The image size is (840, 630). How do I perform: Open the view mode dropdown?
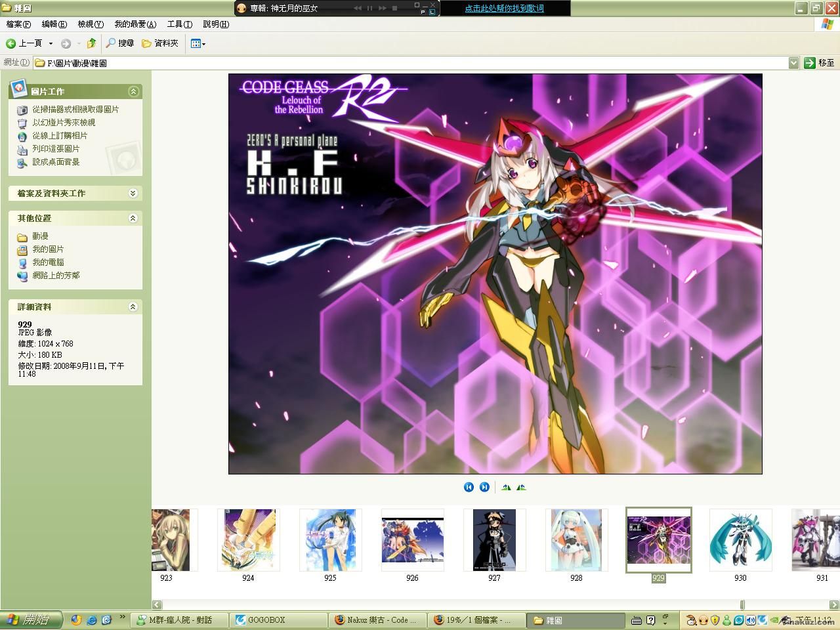(198, 43)
